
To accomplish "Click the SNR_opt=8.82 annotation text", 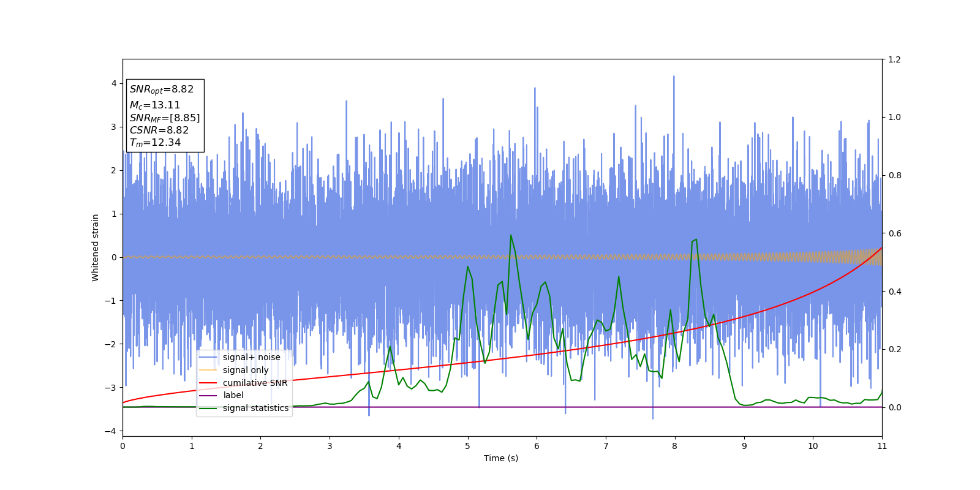I will (162, 89).
